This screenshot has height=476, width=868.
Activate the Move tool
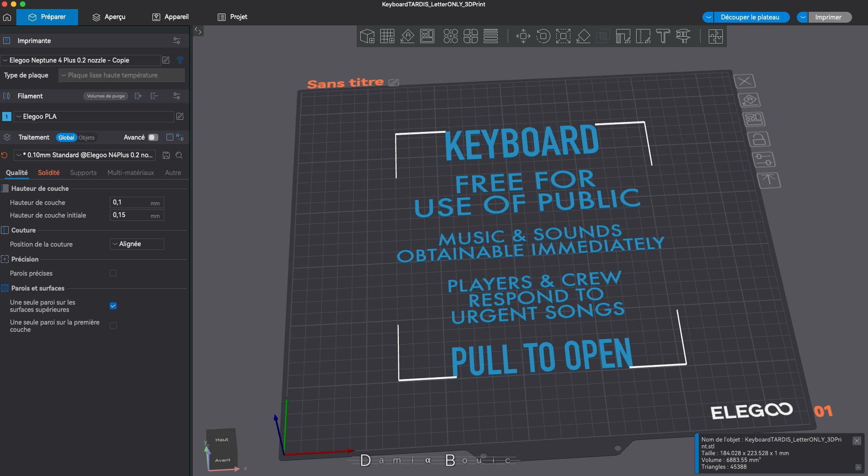point(523,36)
